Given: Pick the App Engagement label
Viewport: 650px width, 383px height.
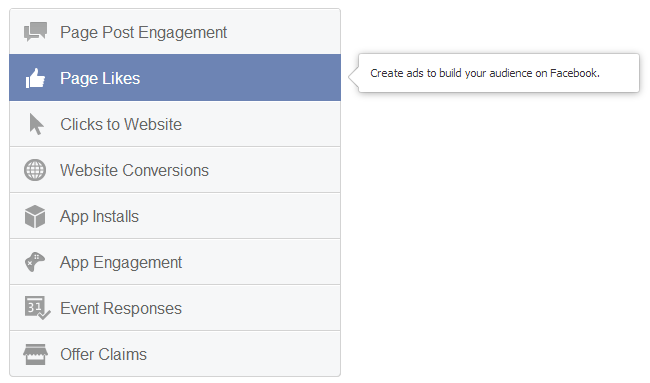Looking at the screenshot, I should coord(121,262).
